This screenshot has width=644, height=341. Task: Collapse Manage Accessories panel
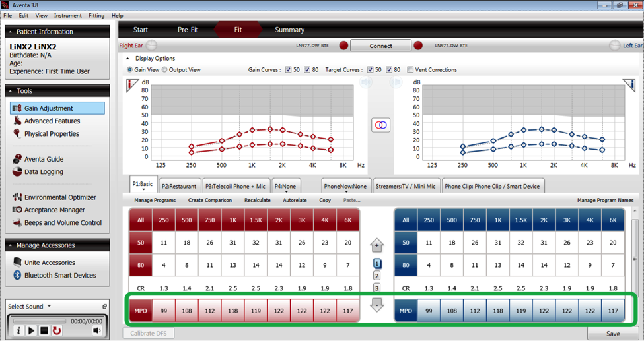pyautogui.click(x=11, y=245)
